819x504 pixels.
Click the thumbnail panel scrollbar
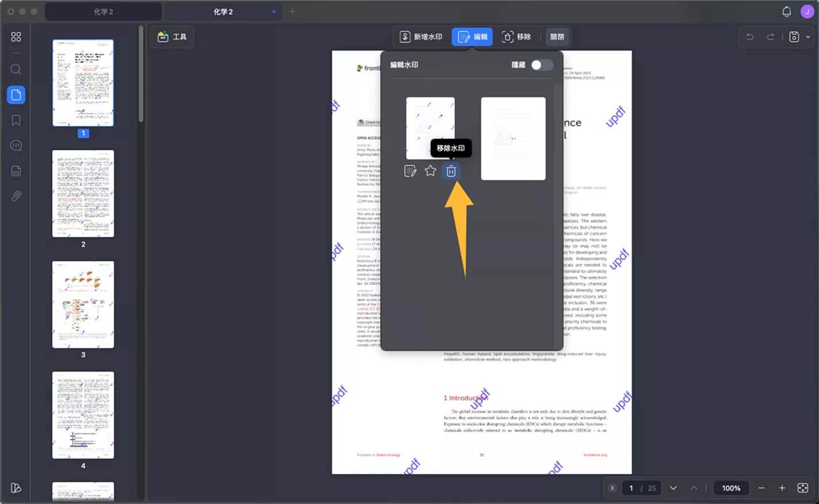141,74
